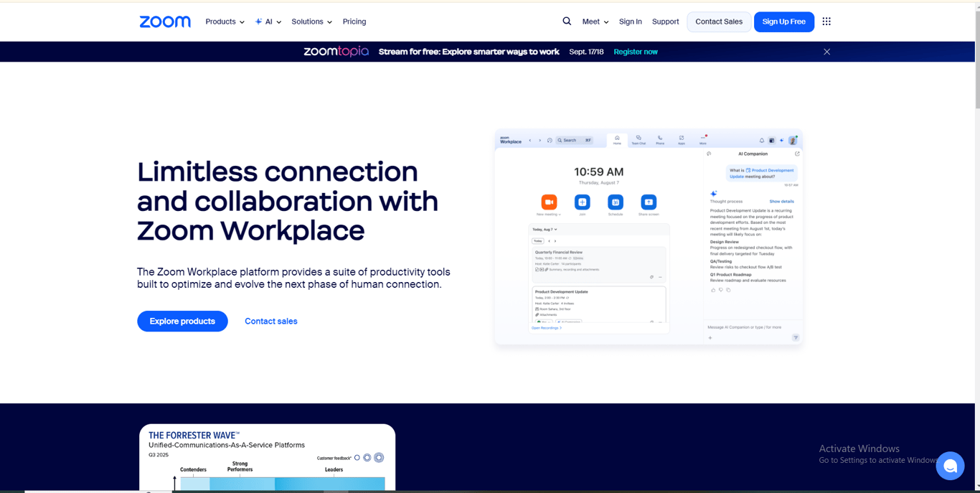Click the Share screen arrow icon
The image size is (980, 493).
tap(649, 202)
